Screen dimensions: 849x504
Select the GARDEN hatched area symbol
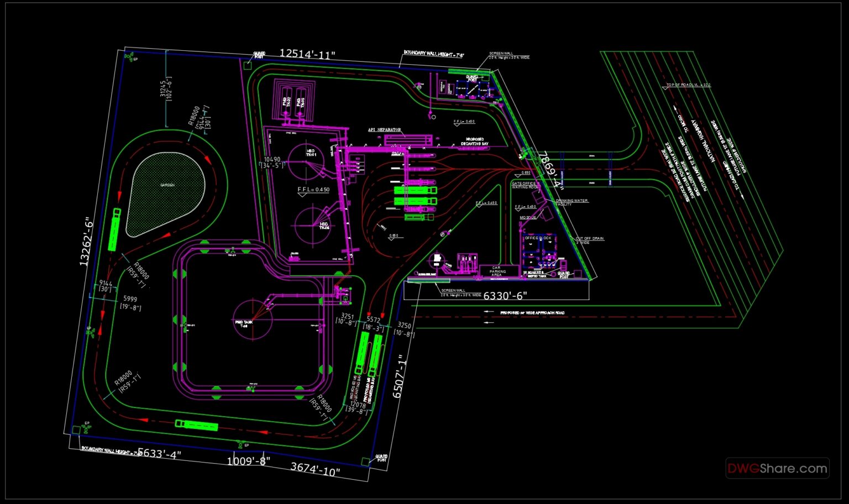pyautogui.click(x=167, y=186)
